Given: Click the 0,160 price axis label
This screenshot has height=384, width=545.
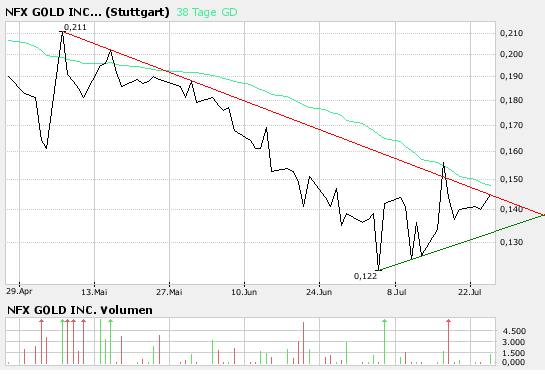Looking at the screenshot, I should click(x=511, y=151).
